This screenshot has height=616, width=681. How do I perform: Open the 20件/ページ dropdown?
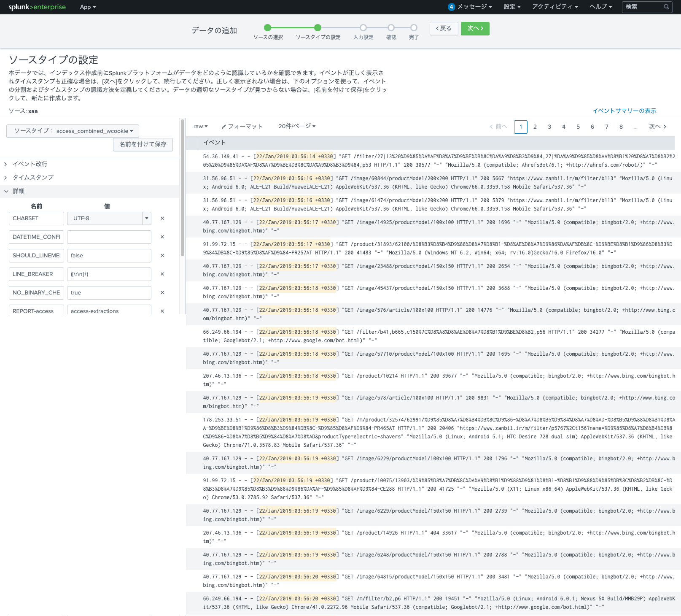point(297,126)
